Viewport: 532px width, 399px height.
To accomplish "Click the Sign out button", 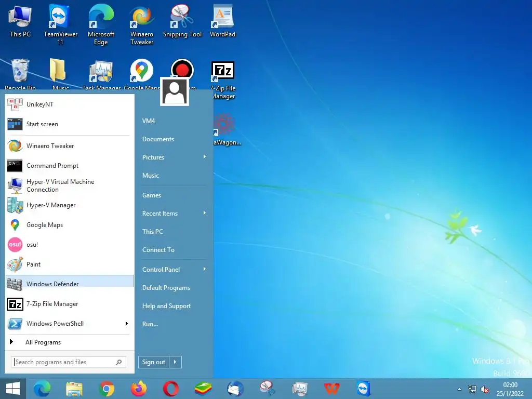I will point(154,362).
